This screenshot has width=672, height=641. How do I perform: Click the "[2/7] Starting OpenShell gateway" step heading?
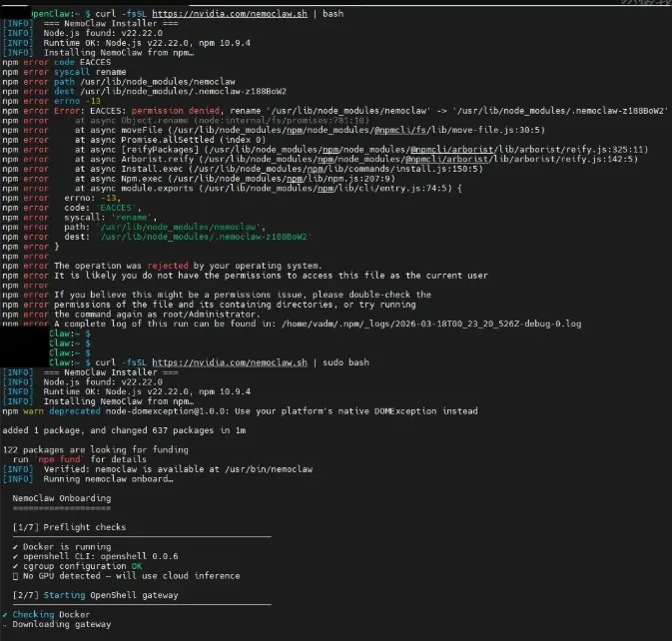point(97,595)
